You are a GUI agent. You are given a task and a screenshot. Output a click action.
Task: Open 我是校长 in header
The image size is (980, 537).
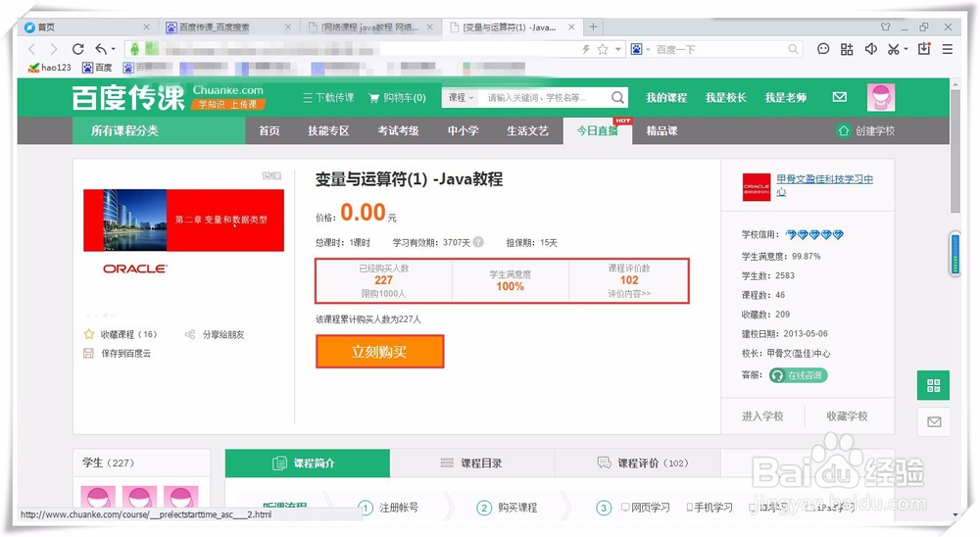[725, 98]
